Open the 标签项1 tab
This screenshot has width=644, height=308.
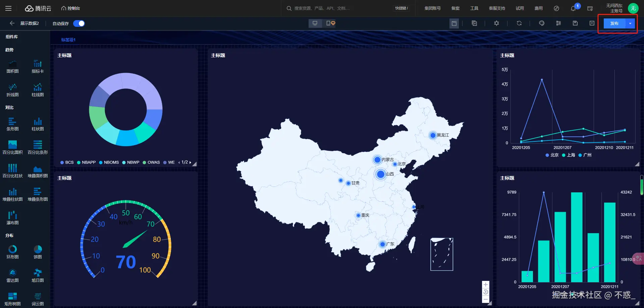tap(68, 40)
